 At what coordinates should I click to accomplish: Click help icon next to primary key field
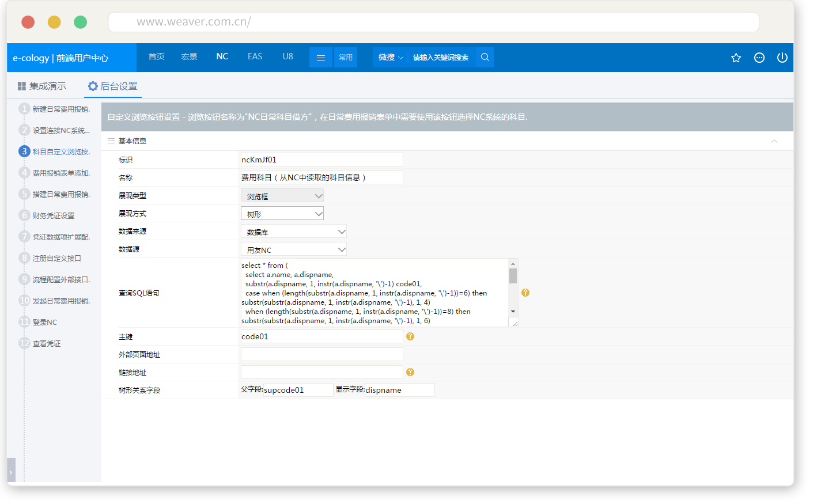(x=410, y=336)
